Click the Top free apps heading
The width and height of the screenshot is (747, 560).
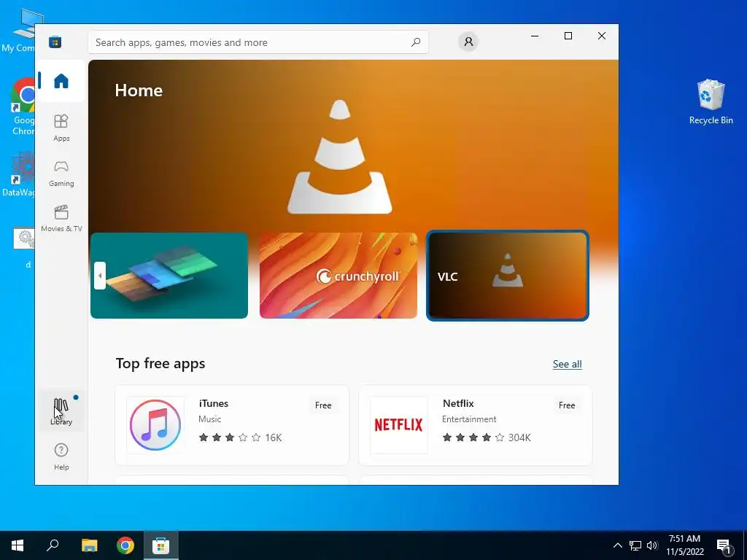click(160, 363)
